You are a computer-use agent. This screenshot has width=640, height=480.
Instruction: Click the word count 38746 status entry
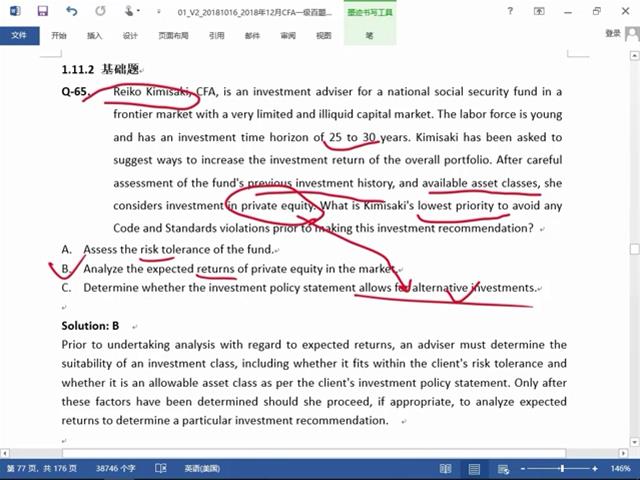115,469
